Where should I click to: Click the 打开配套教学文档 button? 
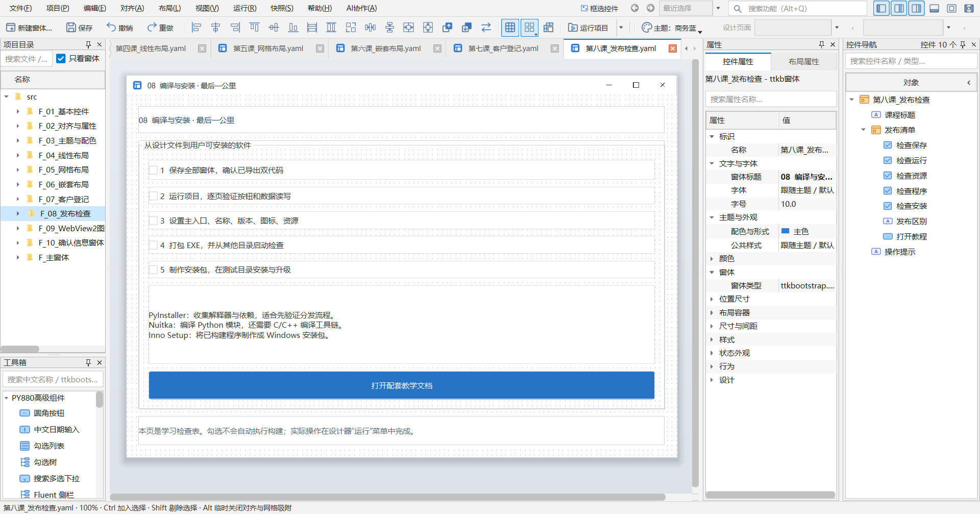tap(402, 385)
